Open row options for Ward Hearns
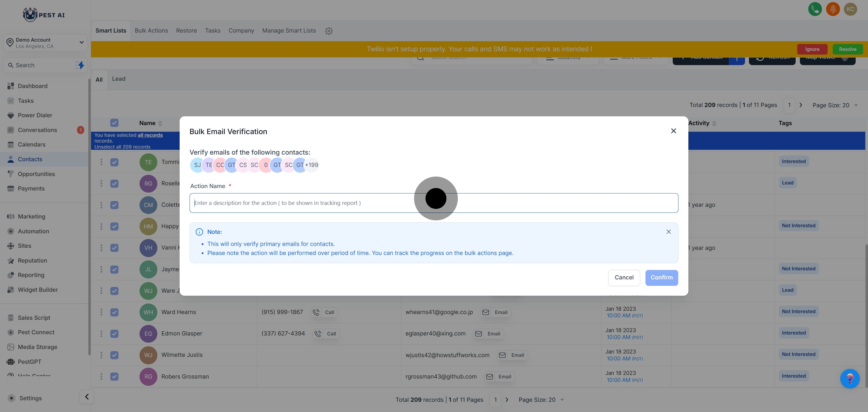This screenshot has width=868, height=412. (x=101, y=312)
